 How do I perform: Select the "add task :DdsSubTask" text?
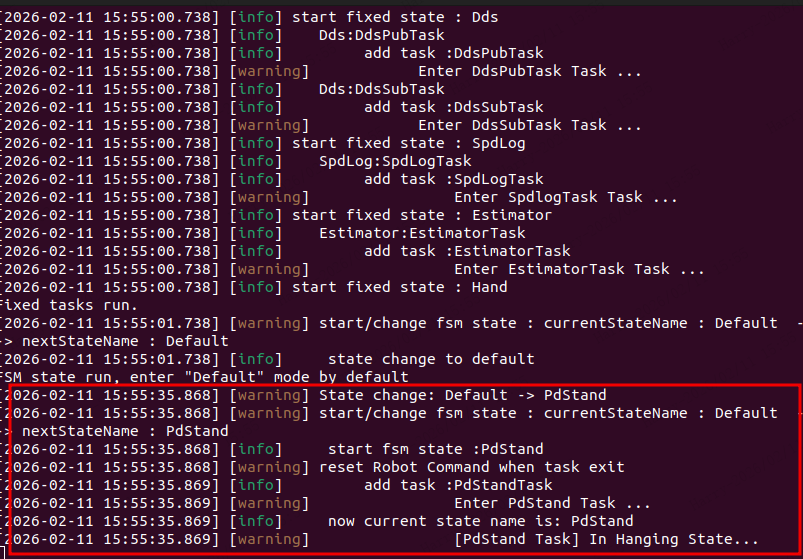[x=453, y=107]
